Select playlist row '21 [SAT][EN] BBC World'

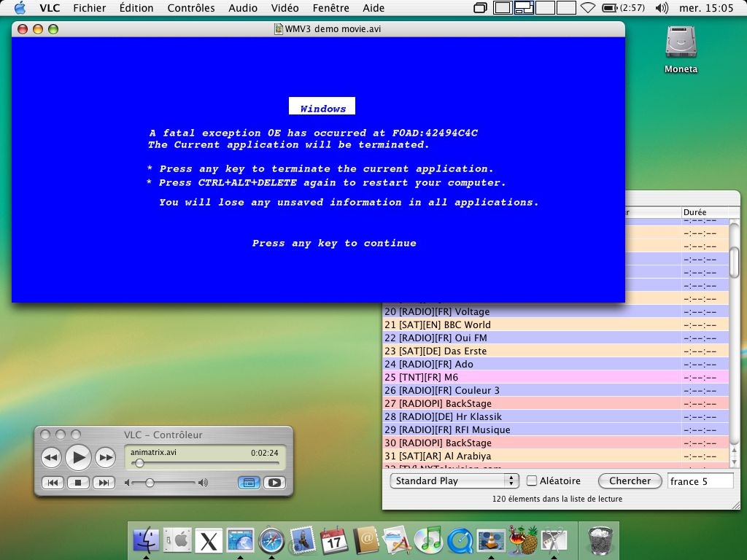coord(555,324)
